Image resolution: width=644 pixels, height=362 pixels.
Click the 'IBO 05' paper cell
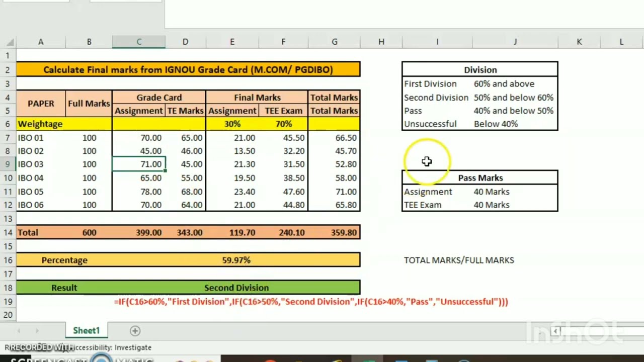pyautogui.click(x=41, y=192)
